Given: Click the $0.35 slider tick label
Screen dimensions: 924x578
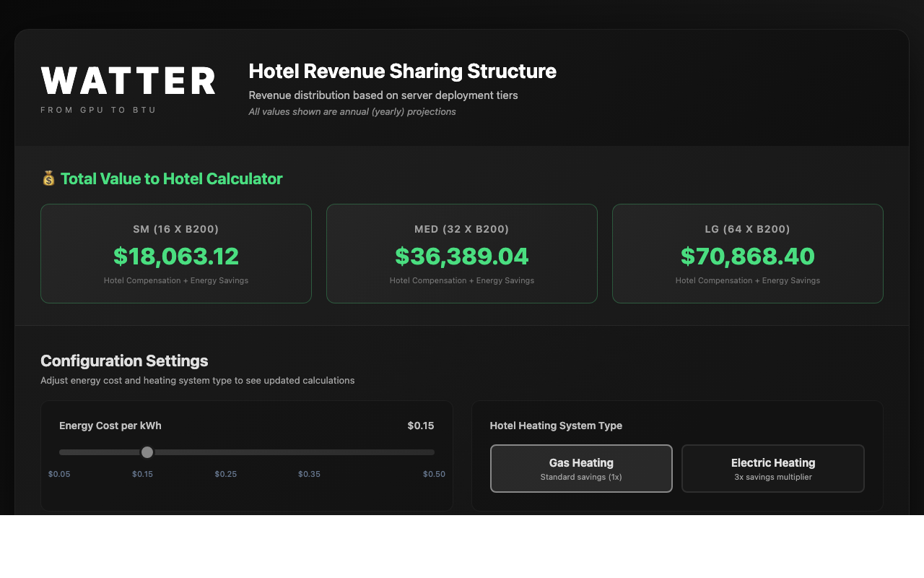Looking at the screenshot, I should [309, 474].
